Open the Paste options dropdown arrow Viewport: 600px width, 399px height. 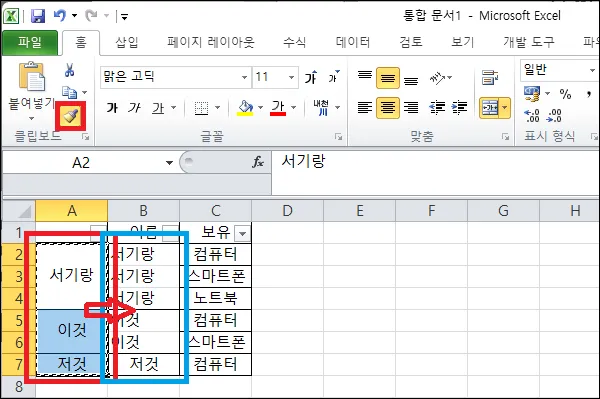(32, 118)
